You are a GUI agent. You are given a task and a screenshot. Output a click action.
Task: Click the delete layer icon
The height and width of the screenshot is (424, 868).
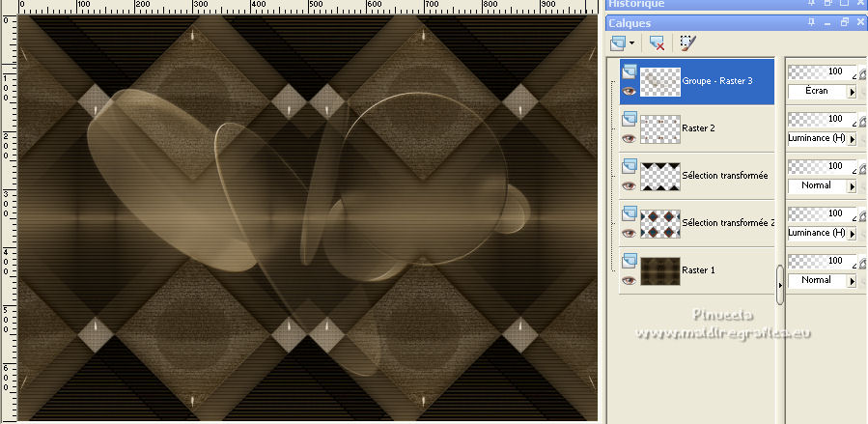[x=657, y=43]
